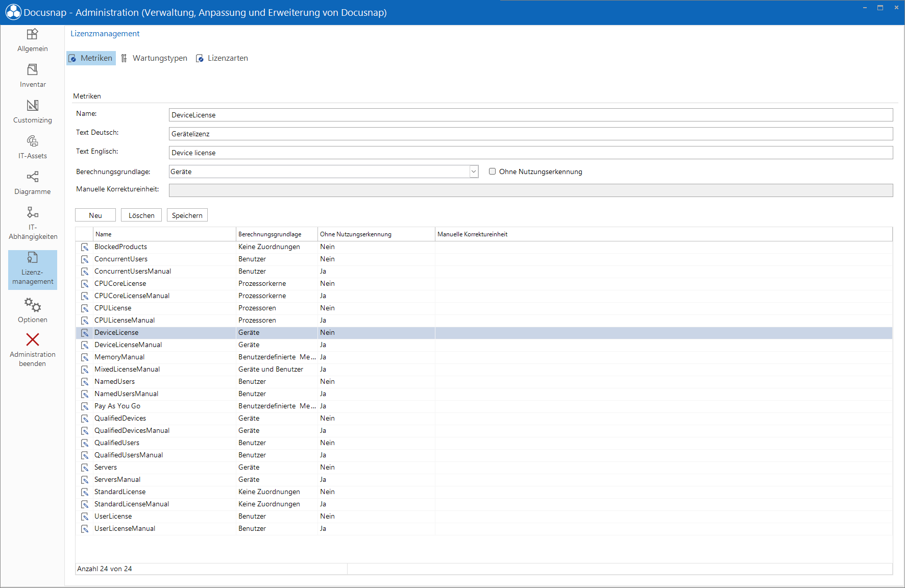
Task: Sort by Berechnungsgrundlage column header
Action: click(277, 234)
